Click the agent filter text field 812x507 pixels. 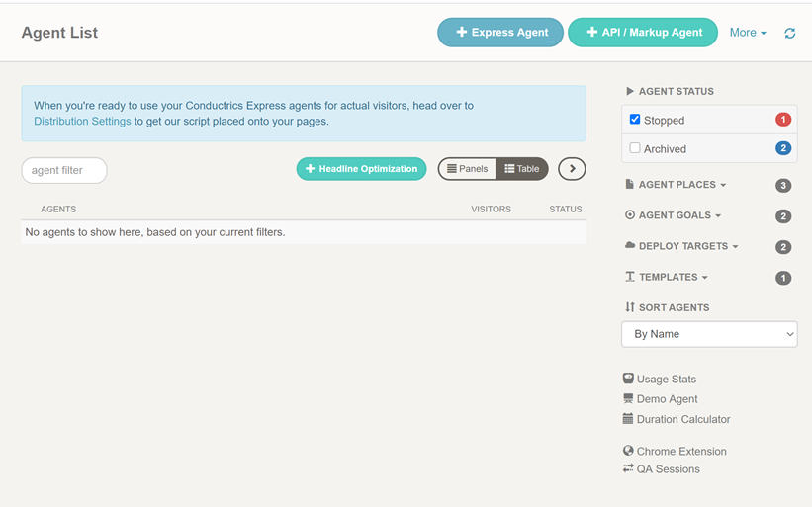click(64, 170)
